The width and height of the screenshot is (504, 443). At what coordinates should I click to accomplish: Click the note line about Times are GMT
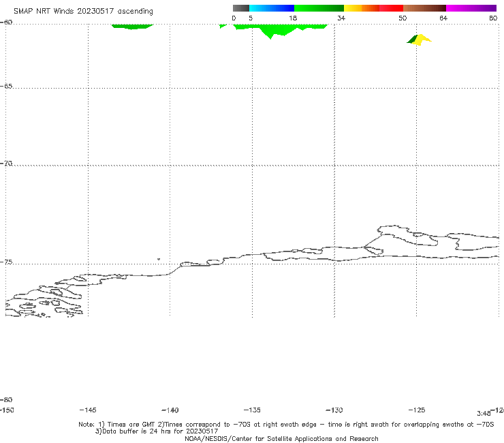tap(286, 425)
